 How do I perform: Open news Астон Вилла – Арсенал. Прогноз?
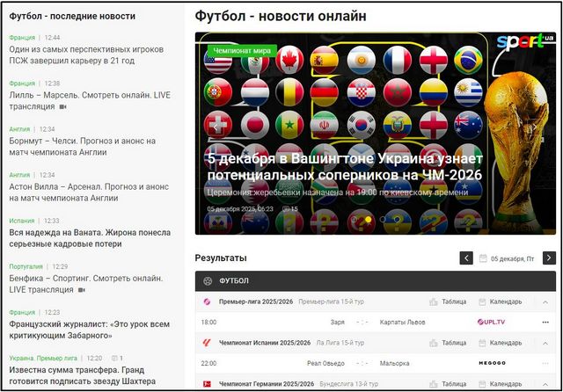pos(89,192)
